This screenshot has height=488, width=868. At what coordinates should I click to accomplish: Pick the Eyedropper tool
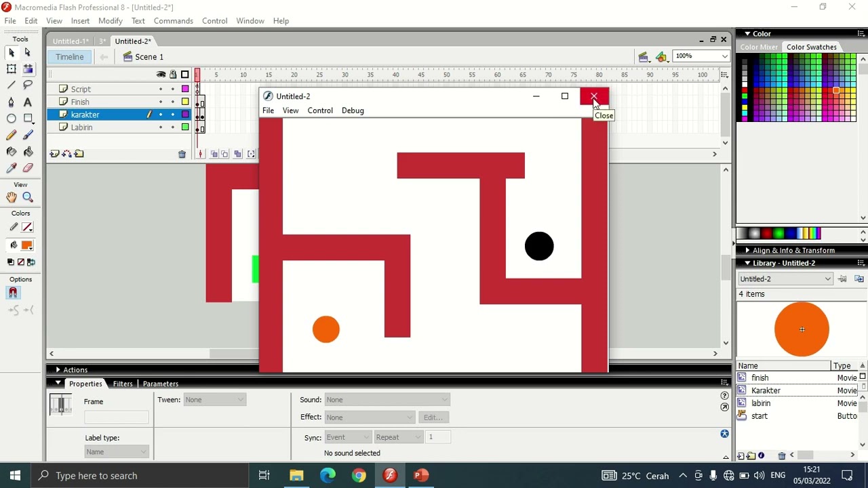point(12,168)
